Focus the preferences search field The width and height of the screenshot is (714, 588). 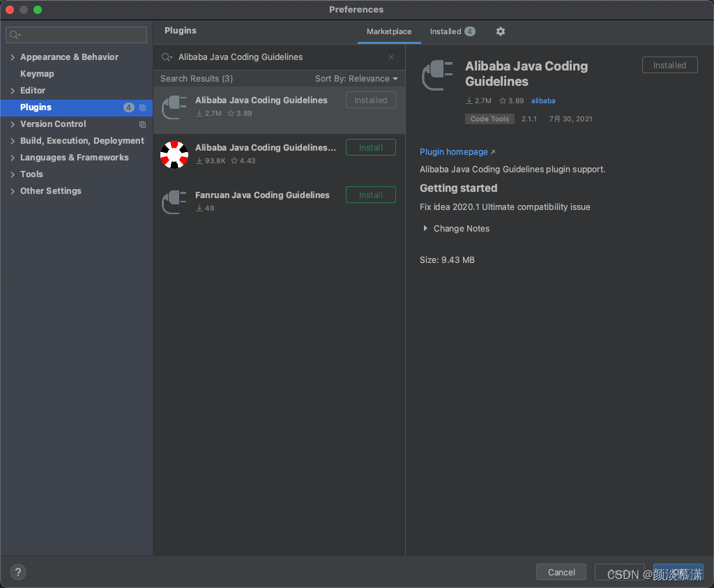coord(77,35)
